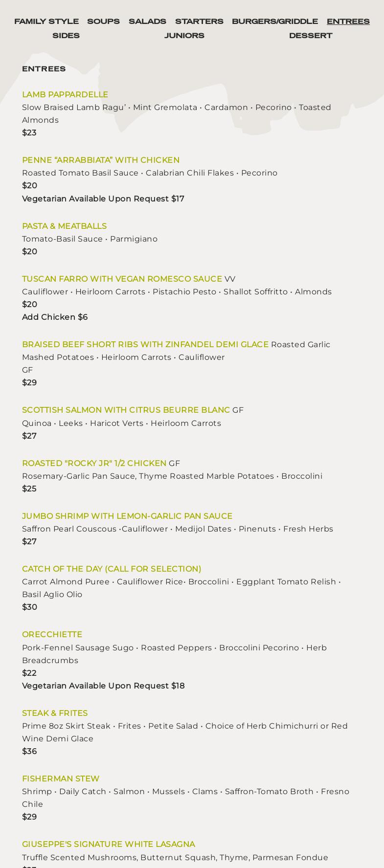Click the Lamb Pappardelle item title
The image size is (384, 868).
(65, 94)
